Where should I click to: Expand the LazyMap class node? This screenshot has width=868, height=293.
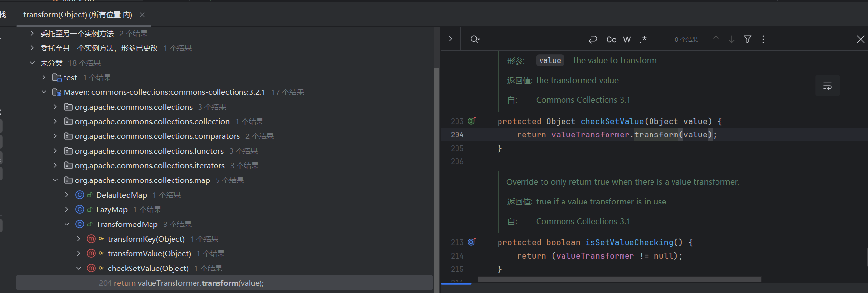click(x=67, y=209)
